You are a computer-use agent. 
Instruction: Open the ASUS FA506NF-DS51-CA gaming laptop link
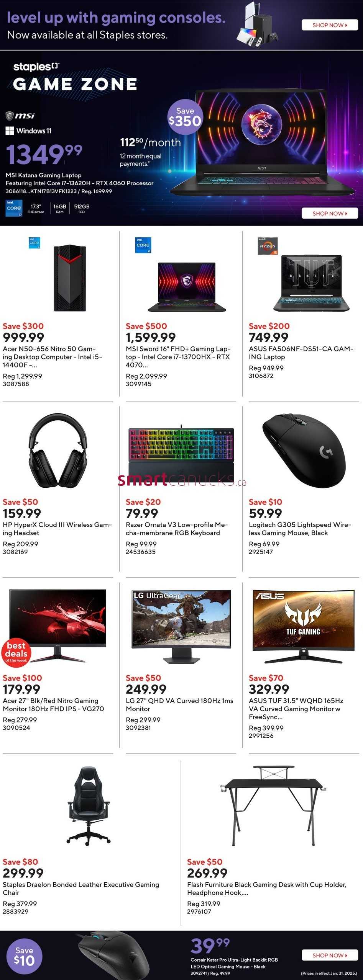coord(301,353)
